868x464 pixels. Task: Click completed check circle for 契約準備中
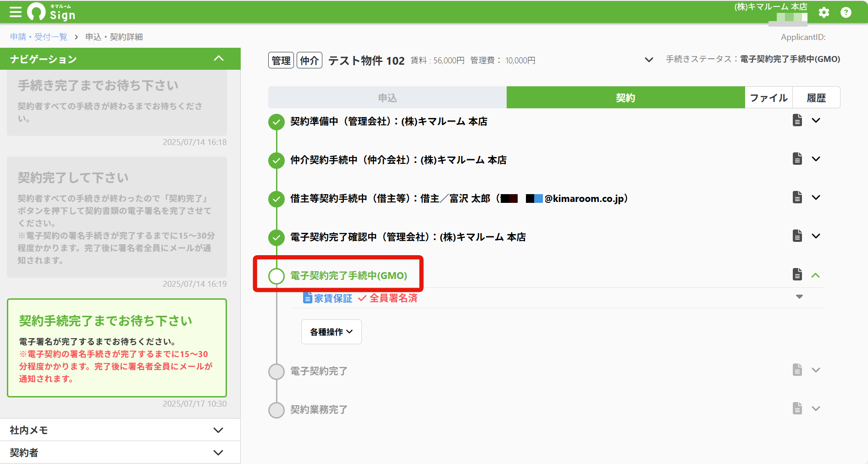(276, 122)
